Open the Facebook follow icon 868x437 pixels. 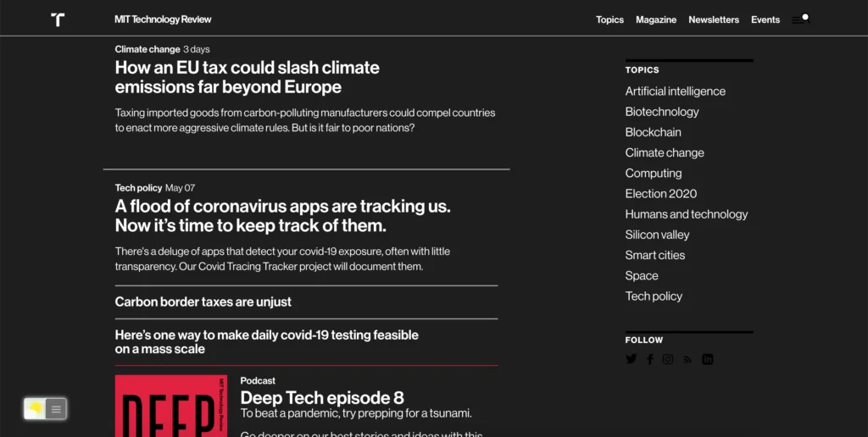pyautogui.click(x=650, y=359)
